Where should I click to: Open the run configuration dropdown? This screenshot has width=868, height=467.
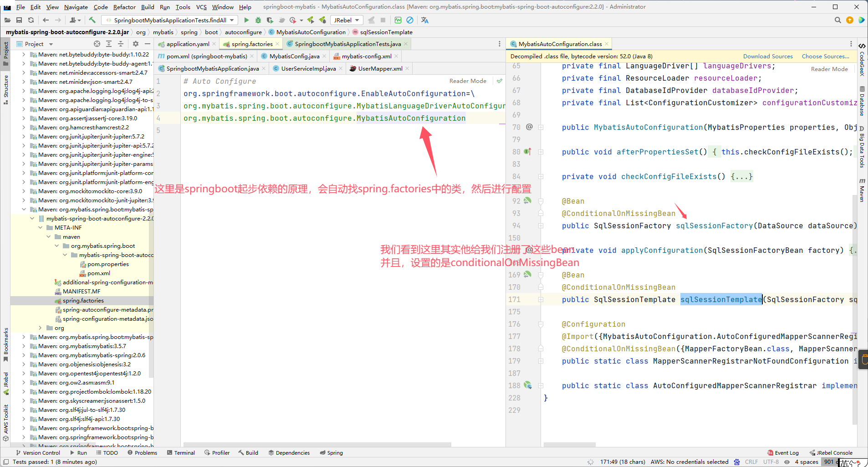coord(170,20)
